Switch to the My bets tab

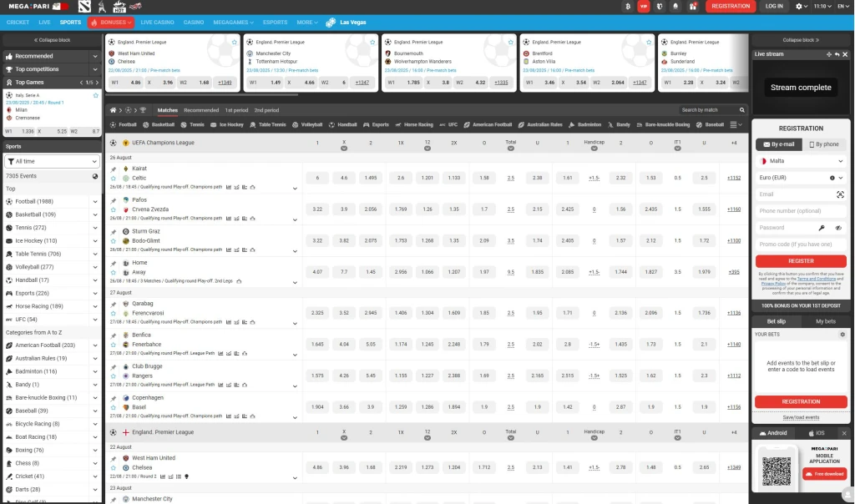point(826,321)
